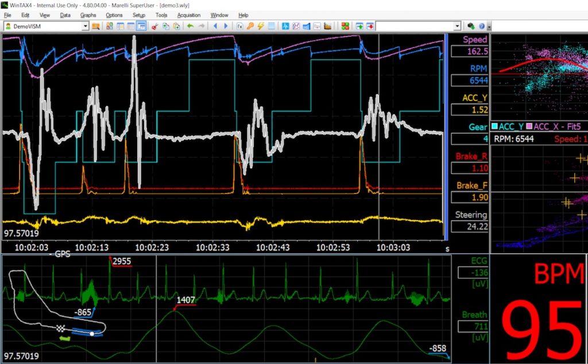Click the green upload window icon

[359, 26]
